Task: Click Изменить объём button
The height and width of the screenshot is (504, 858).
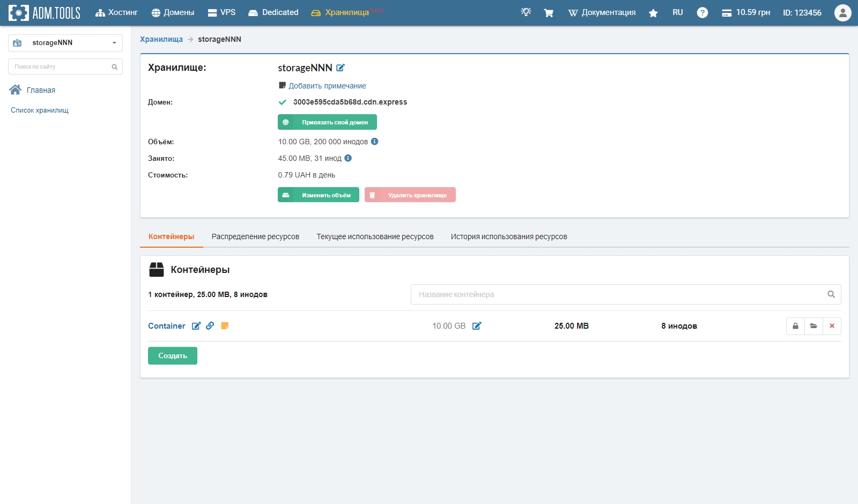Action: click(x=319, y=195)
